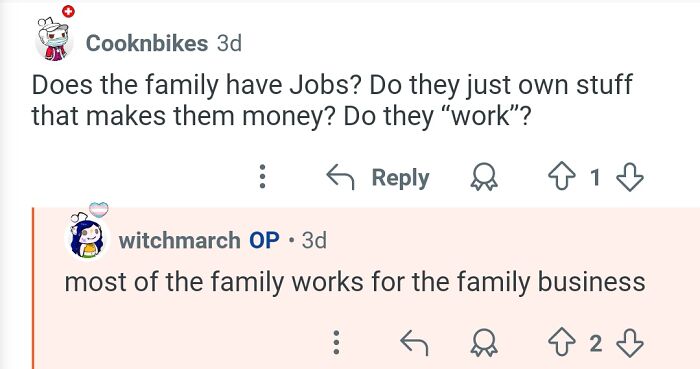Downvote the witchmarch reply

pos(630,343)
